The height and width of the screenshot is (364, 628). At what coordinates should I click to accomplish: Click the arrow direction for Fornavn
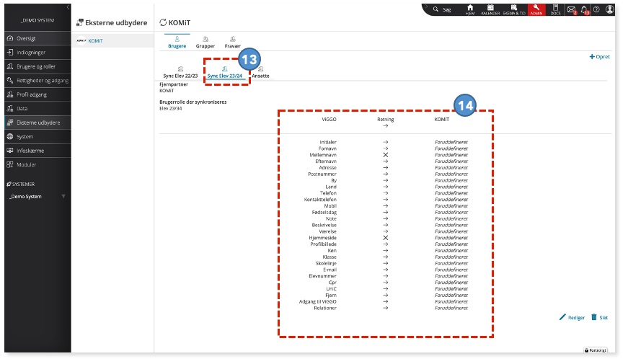385,148
